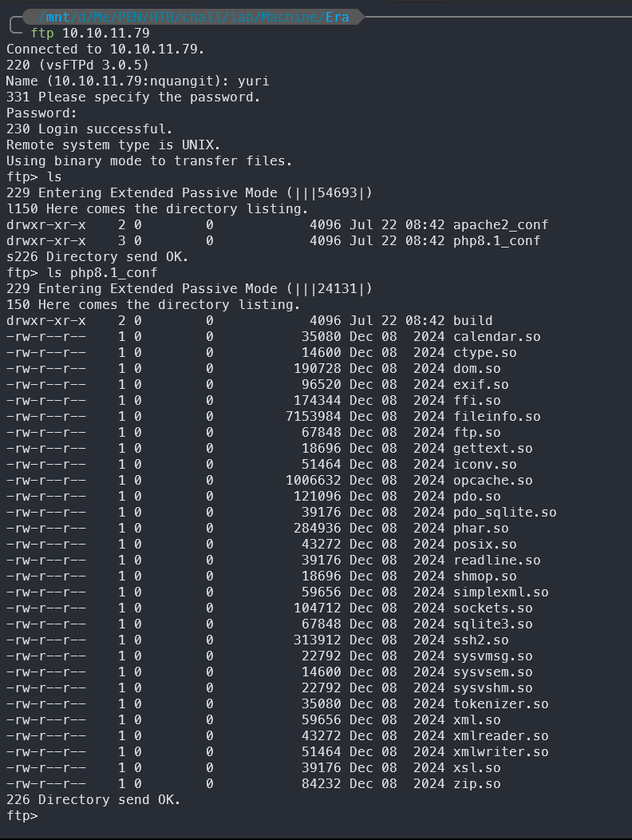Click the username yuri text
This screenshot has height=840, width=632.
[253, 81]
